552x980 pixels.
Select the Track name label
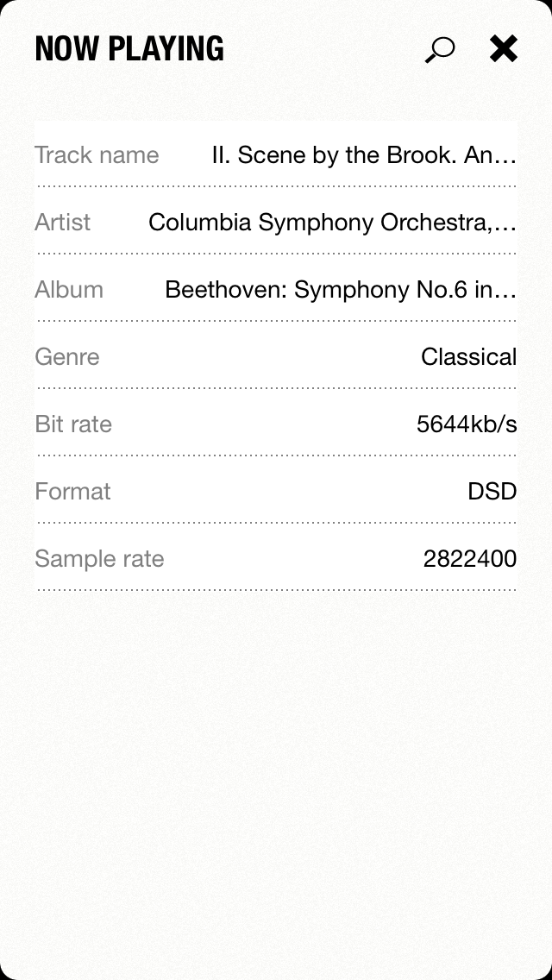(97, 155)
